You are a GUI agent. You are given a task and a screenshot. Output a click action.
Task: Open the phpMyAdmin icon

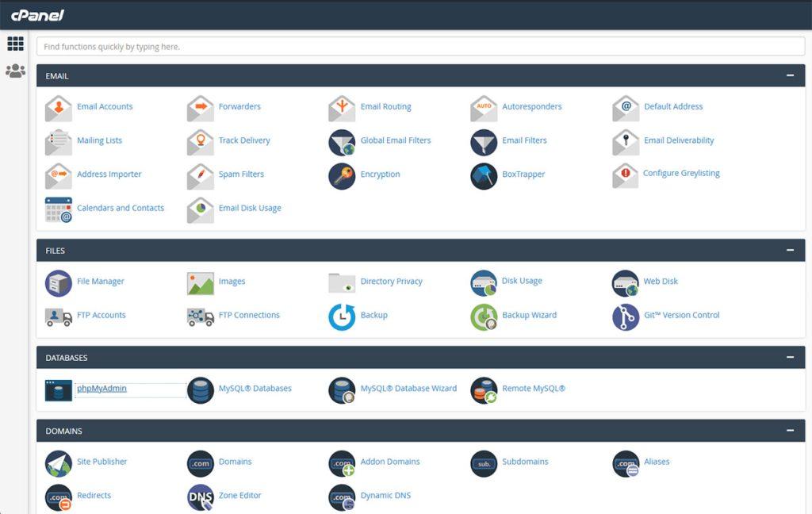(x=59, y=390)
